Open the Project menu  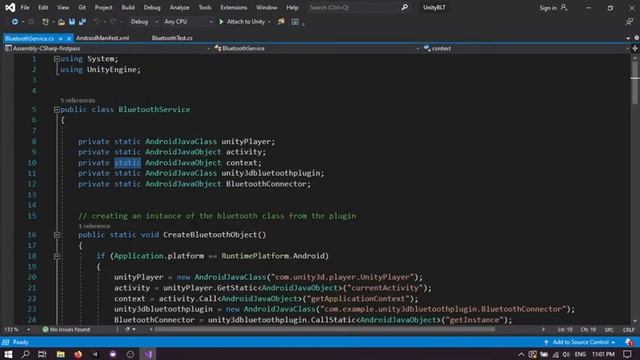pos(103,7)
